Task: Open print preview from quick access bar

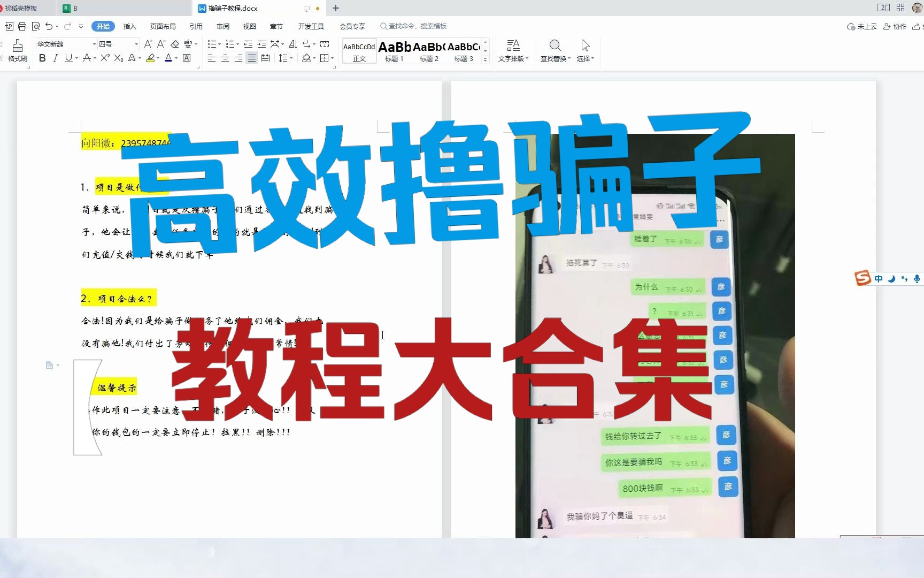Action: coord(36,26)
